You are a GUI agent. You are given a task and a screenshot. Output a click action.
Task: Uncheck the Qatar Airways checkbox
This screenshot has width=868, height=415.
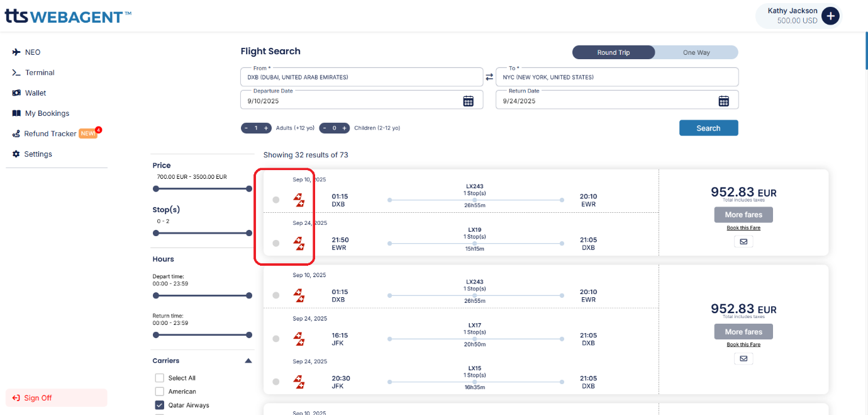coord(160,406)
